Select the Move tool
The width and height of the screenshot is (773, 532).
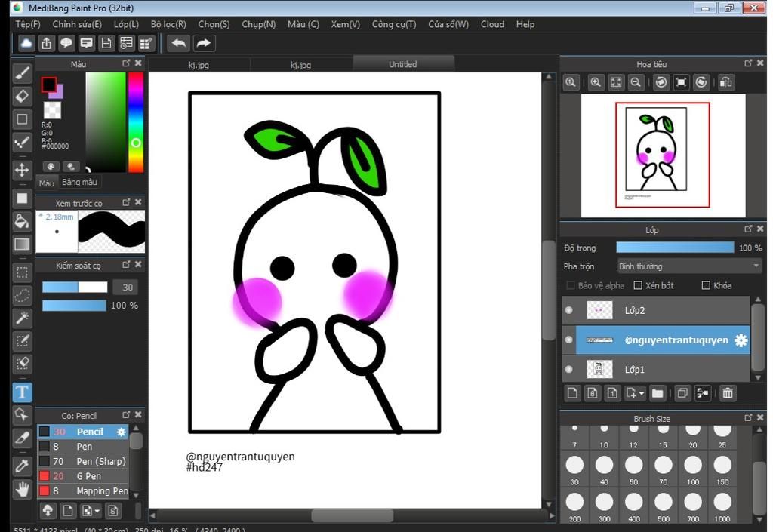(22, 171)
